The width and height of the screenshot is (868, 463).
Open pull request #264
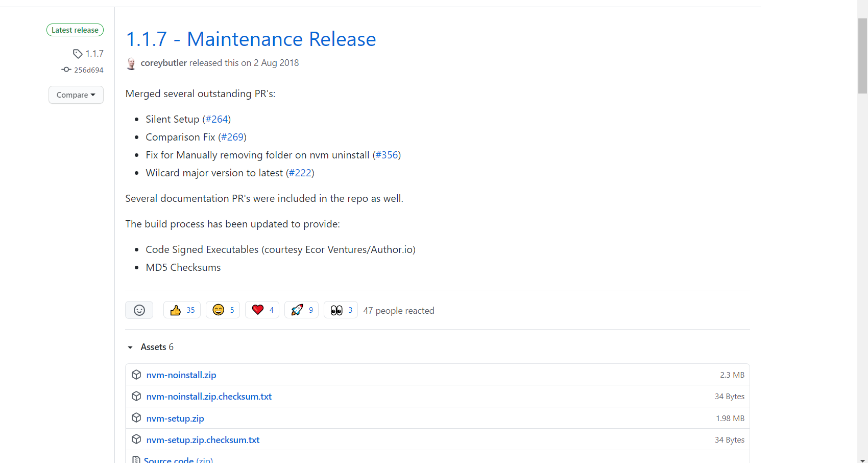(x=217, y=119)
